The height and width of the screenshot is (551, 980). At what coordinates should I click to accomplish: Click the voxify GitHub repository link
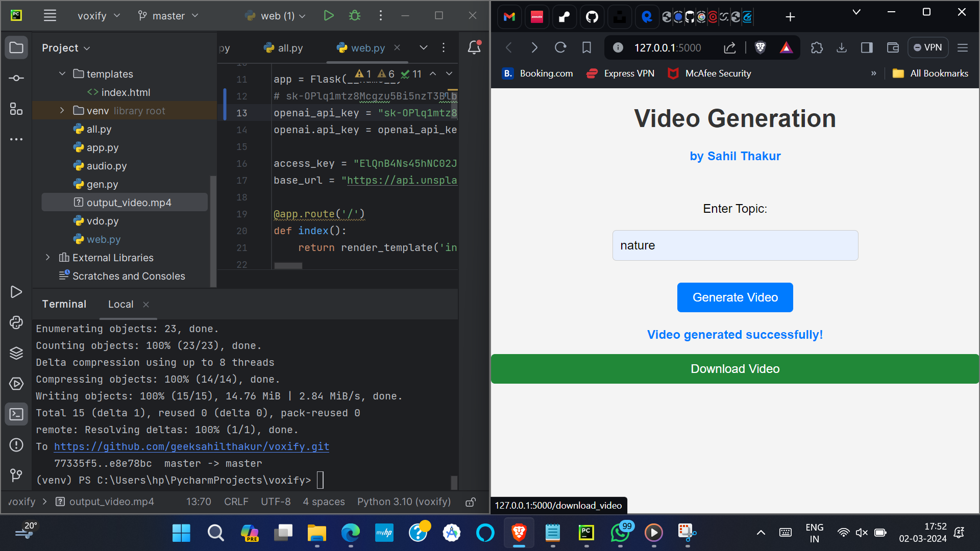coord(191,446)
